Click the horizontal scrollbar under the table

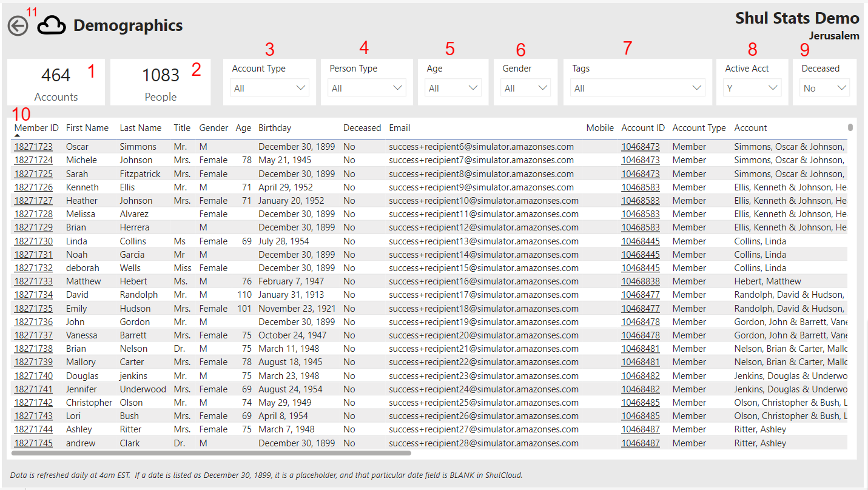tap(211, 453)
